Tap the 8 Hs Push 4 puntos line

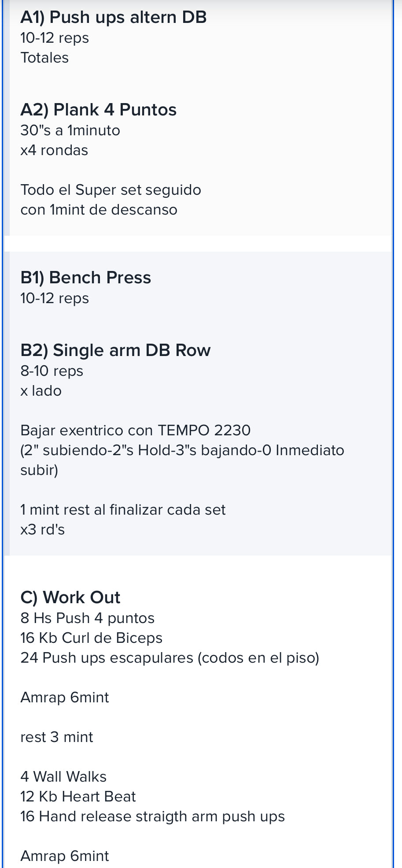coord(88,618)
